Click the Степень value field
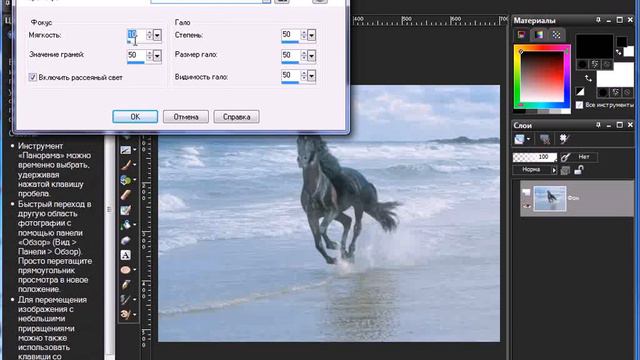This screenshot has width=640, height=360. pos(291,35)
